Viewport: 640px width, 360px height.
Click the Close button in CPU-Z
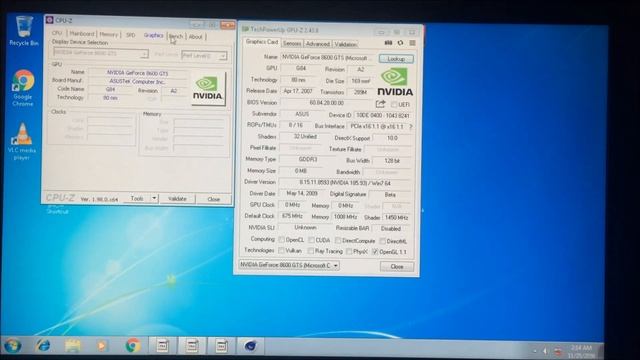(213, 199)
